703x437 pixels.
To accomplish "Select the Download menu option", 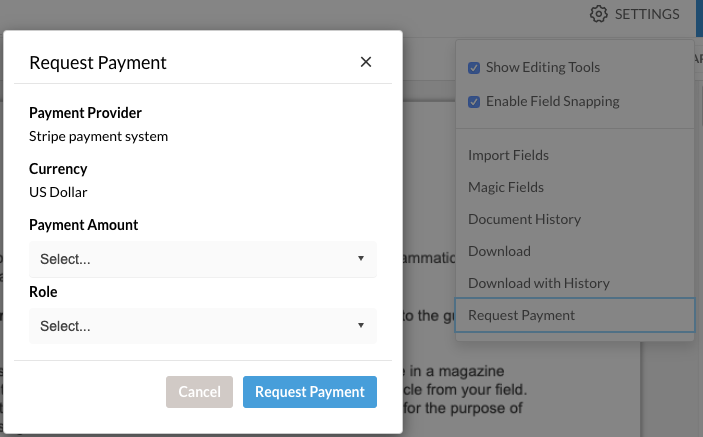I will point(499,251).
